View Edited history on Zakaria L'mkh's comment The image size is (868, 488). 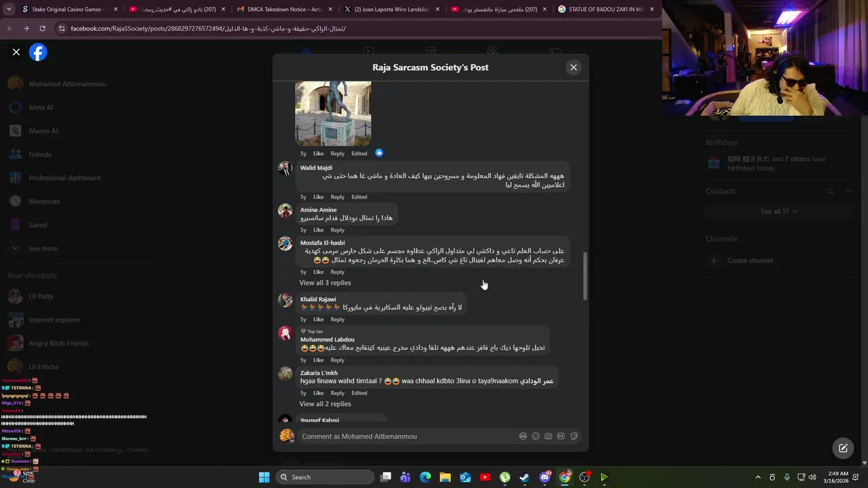pos(359,393)
